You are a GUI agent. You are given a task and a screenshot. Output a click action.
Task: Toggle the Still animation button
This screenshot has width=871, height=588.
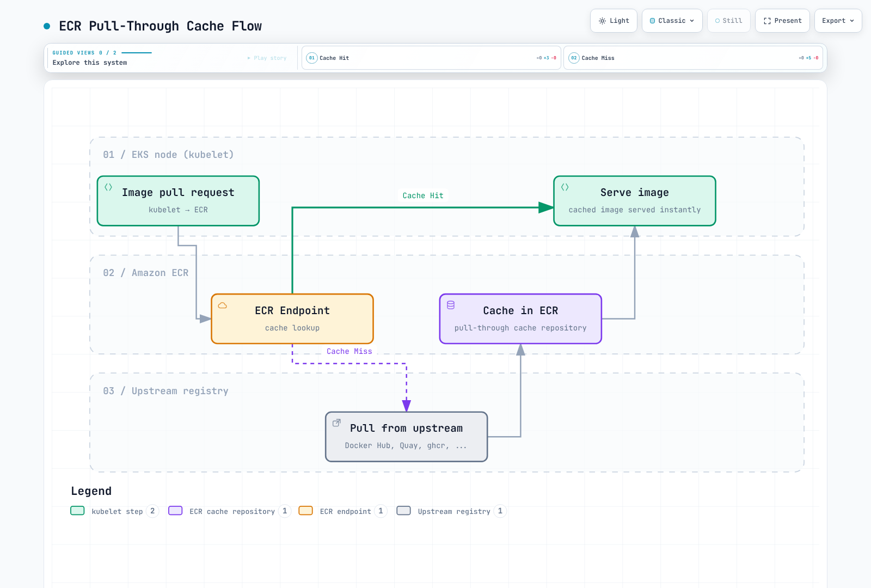coord(728,21)
